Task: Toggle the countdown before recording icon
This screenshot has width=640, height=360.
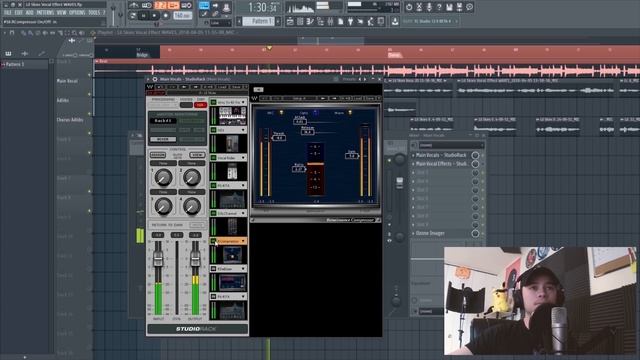Action: 160,5
